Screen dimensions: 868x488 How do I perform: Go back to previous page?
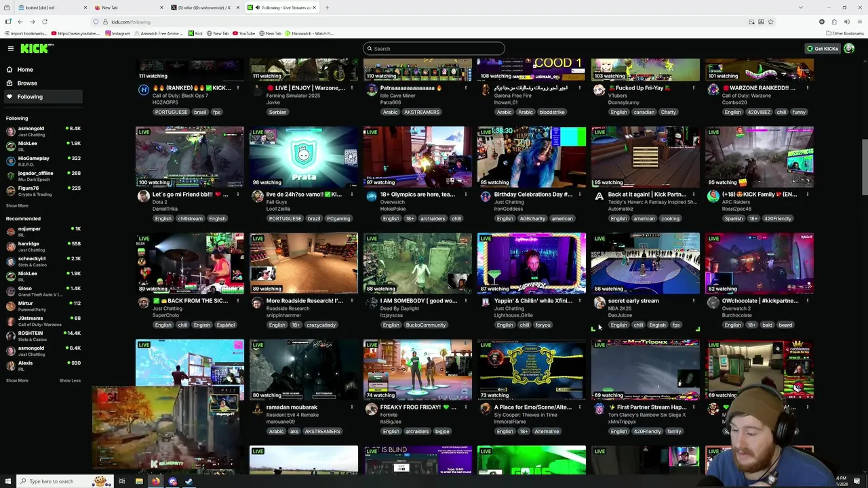coord(20,22)
